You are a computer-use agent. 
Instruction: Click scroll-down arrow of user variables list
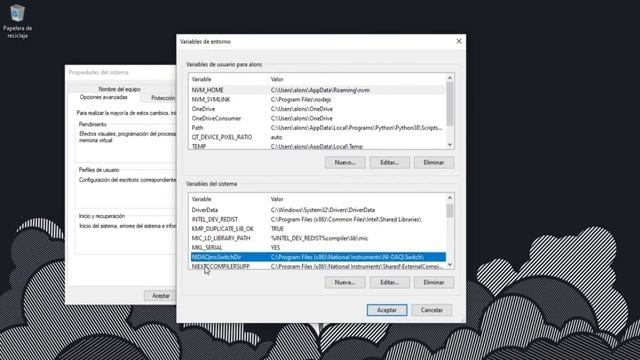pos(450,144)
